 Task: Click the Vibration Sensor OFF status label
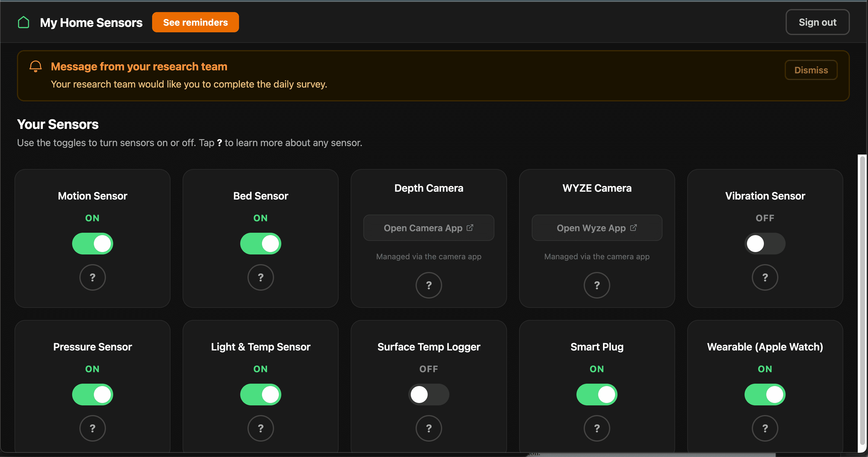765,218
